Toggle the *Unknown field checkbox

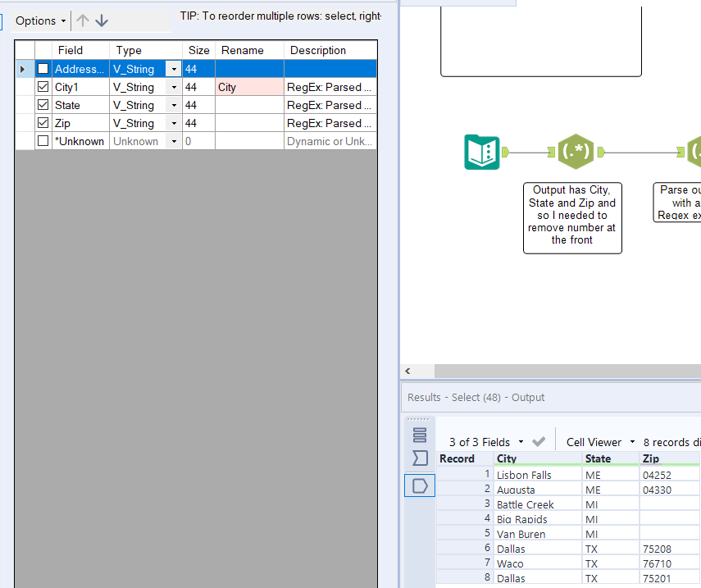pos(43,141)
